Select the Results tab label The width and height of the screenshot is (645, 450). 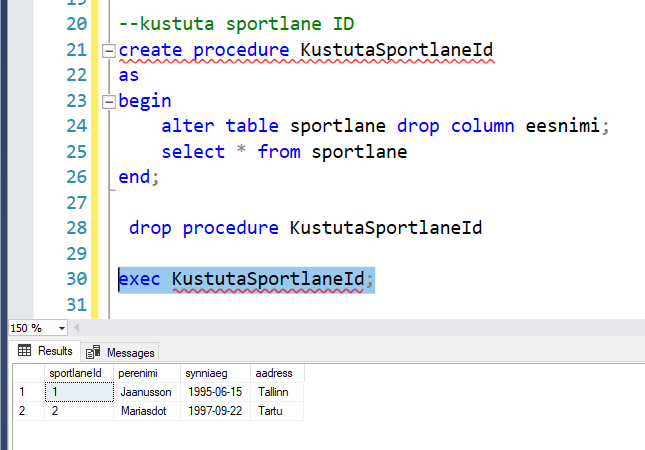55,351
